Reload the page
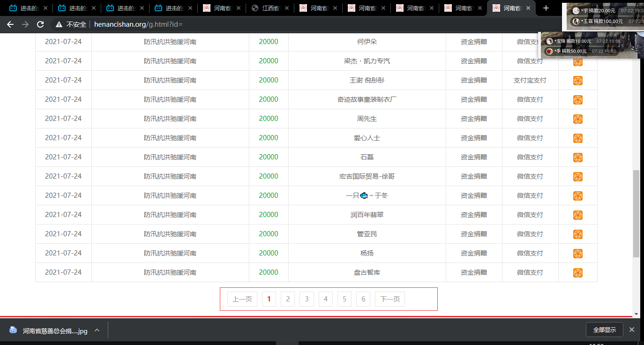Image resolution: width=644 pixels, height=345 pixels. (40, 24)
